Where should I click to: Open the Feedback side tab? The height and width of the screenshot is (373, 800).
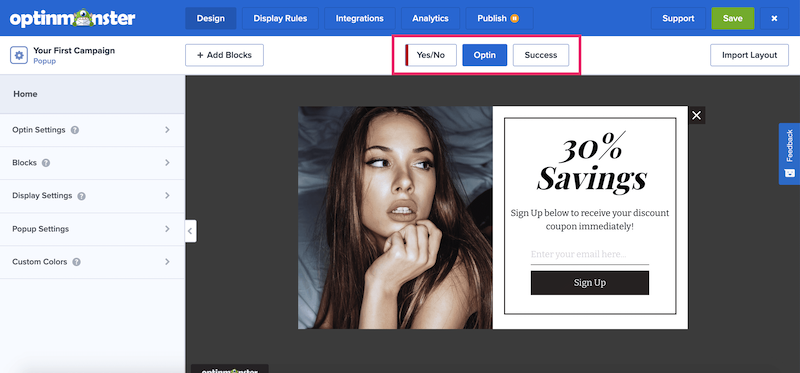click(x=789, y=154)
